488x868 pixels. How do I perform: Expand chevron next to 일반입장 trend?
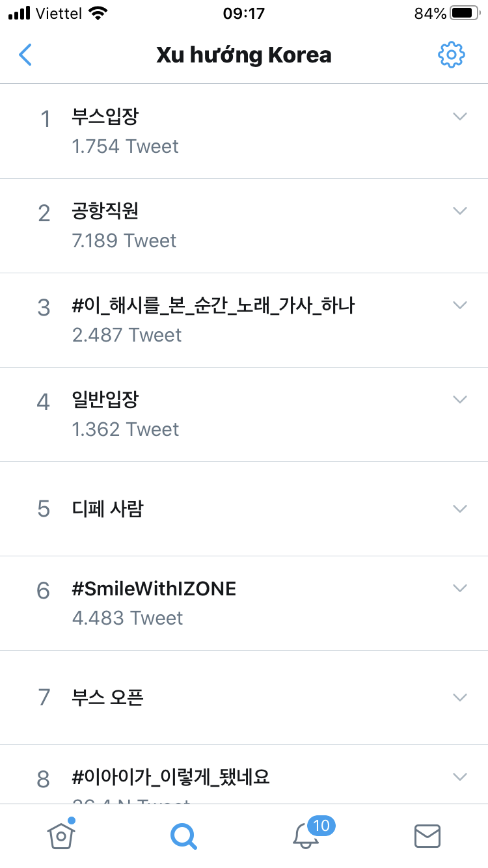460,400
